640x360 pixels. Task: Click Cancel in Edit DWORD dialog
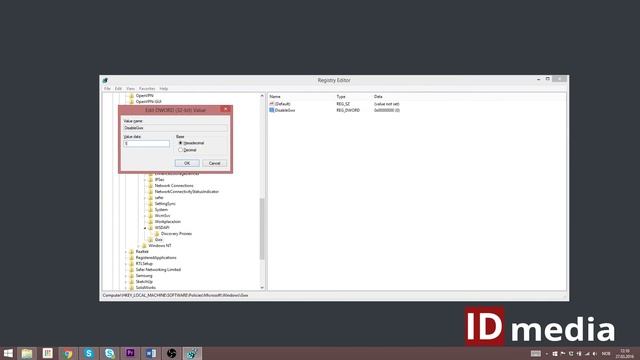coord(214,163)
